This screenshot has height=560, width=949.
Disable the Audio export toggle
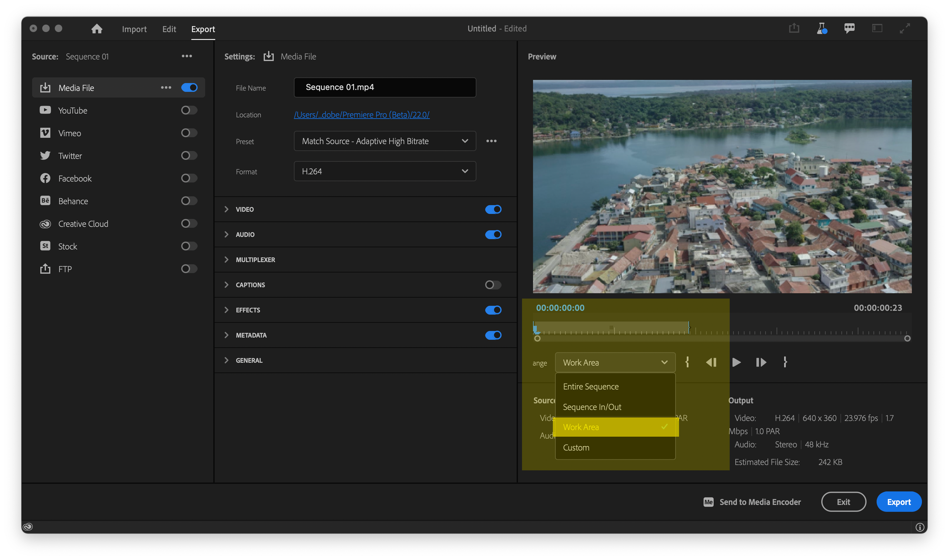493,234
